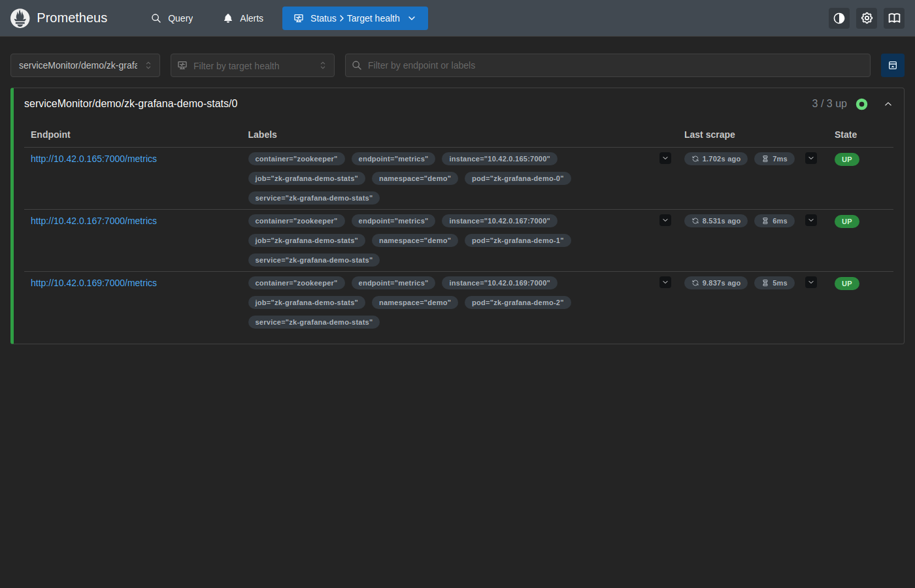
Task: Click the UP state badge for 10.42.0.169
Action: 847,284
